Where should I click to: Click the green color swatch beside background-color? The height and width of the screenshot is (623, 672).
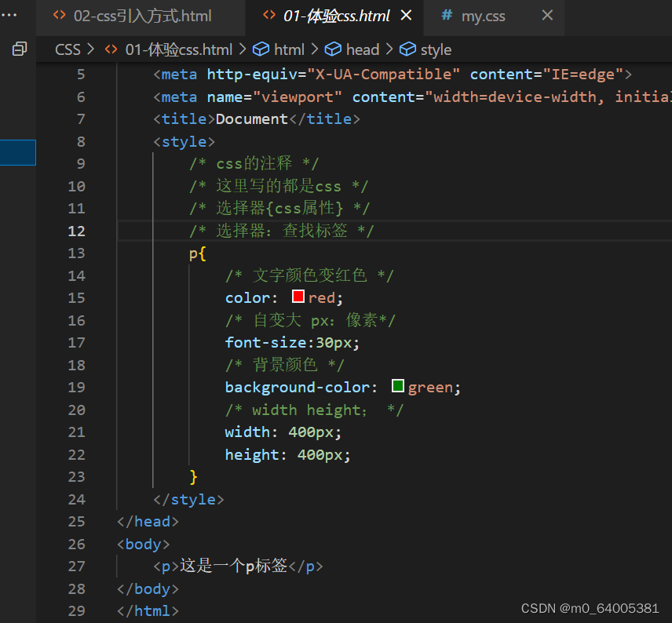tap(398, 384)
